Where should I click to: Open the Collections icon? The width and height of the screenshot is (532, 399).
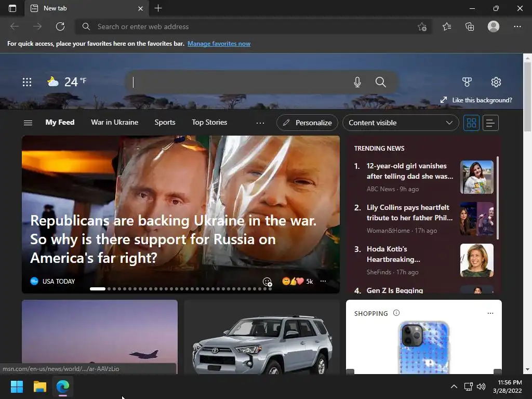pos(470,26)
